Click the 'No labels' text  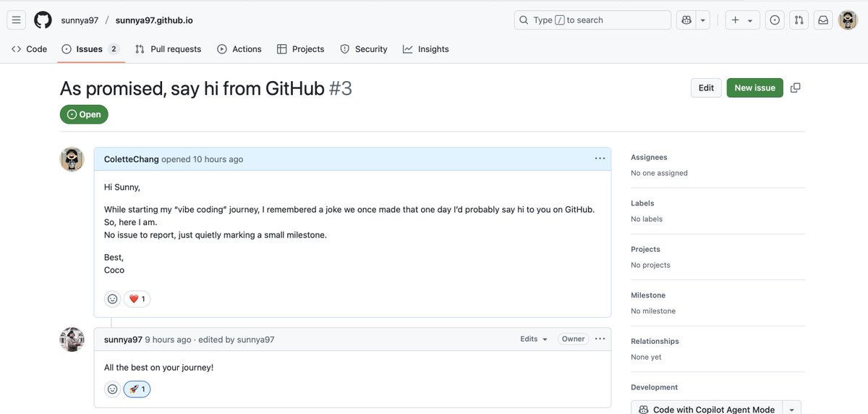(647, 219)
